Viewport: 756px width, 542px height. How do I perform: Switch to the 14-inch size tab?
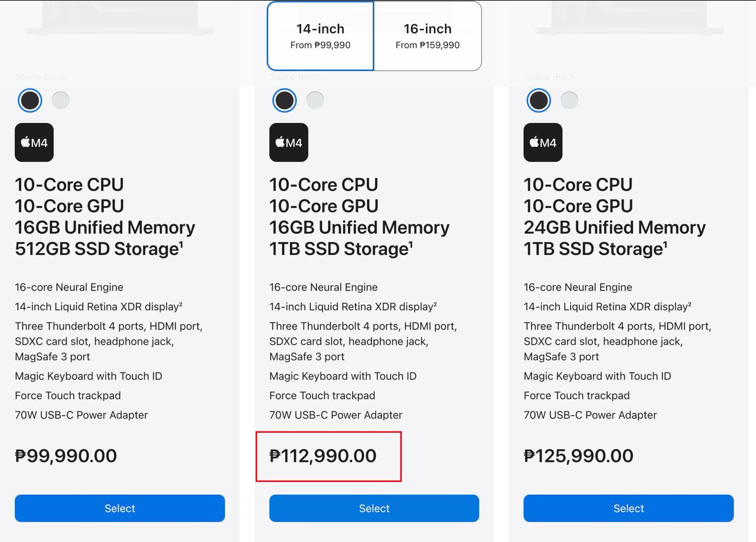click(321, 36)
